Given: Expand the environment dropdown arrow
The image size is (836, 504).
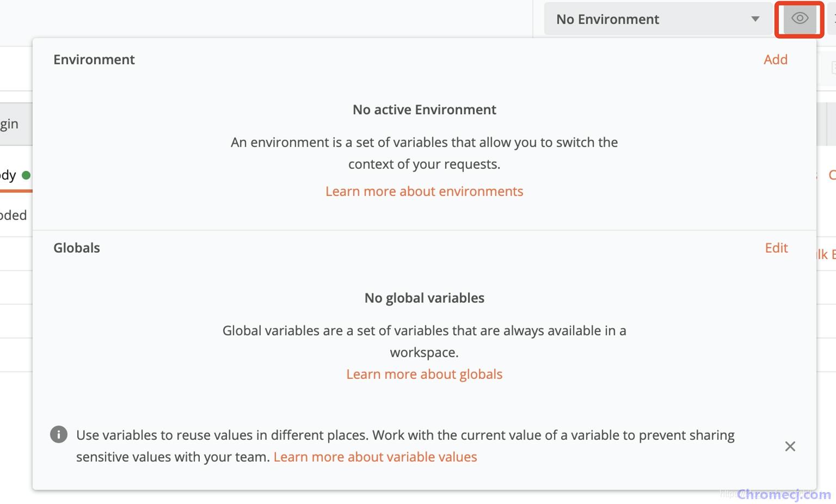Looking at the screenshot, I should pyautogui.click(x=755, y=19).
